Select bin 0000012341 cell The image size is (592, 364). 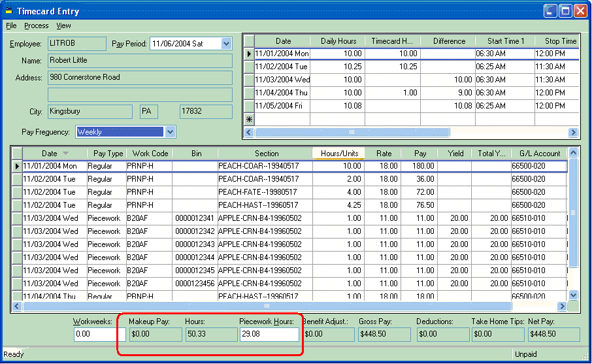point(195,218)
